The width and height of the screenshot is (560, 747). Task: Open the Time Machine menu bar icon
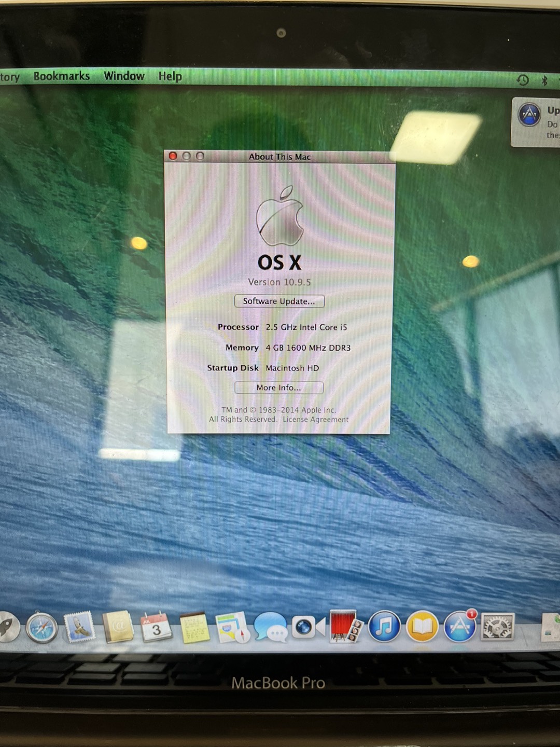click(x=522, y=80)
